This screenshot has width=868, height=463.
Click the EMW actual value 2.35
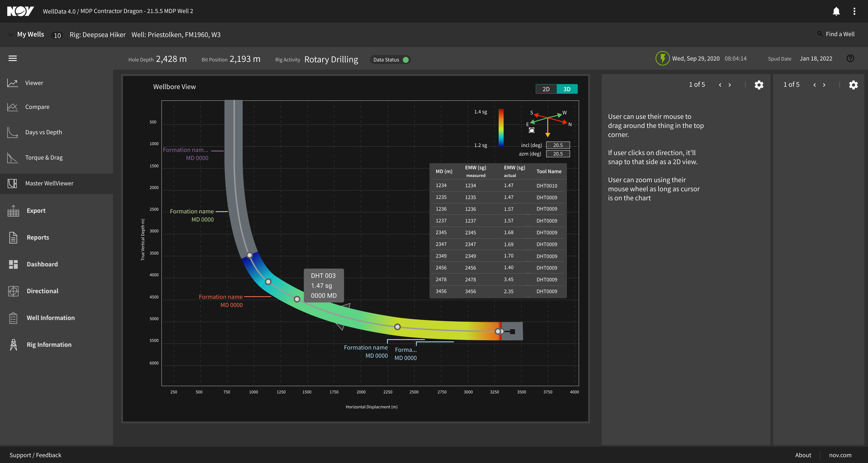coord(509,291)
